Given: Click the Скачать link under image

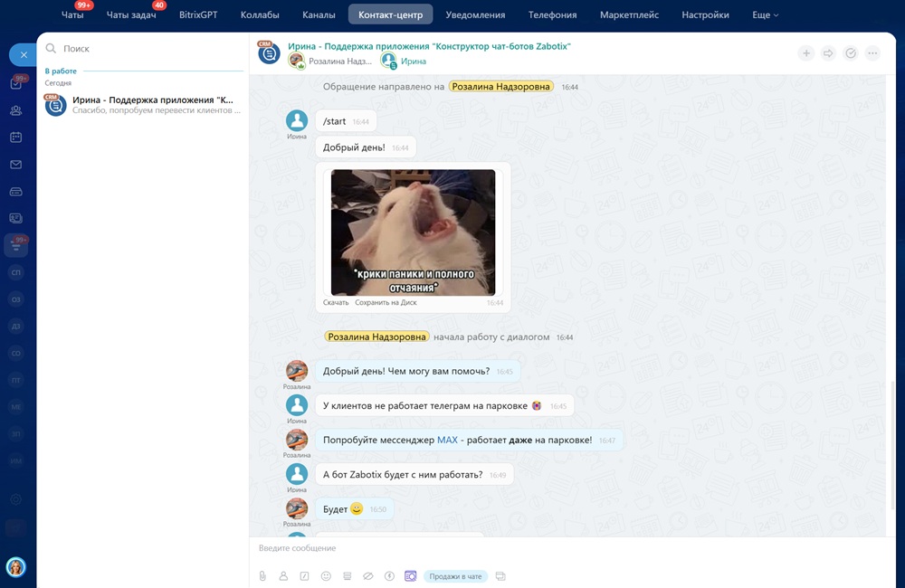Looking at the screenshot, I should coord(336,302).
